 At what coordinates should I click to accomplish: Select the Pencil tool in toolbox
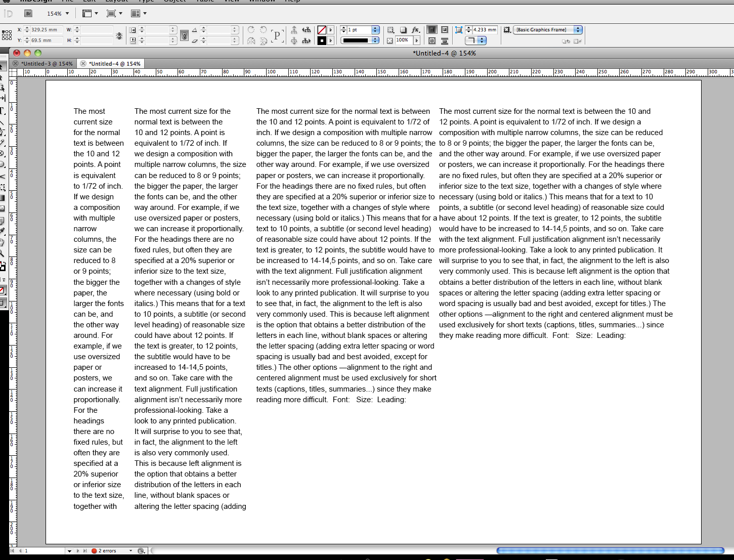3,143
